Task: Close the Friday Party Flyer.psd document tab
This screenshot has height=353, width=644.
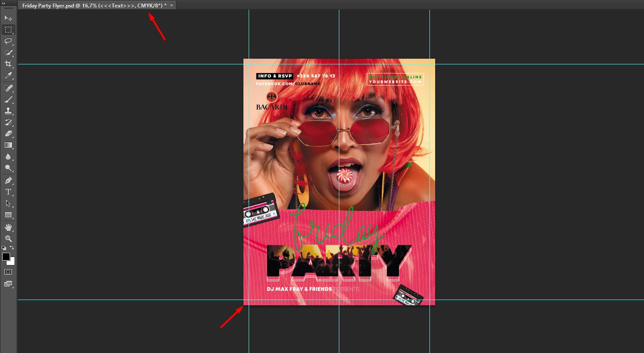Action: [172, 5]
